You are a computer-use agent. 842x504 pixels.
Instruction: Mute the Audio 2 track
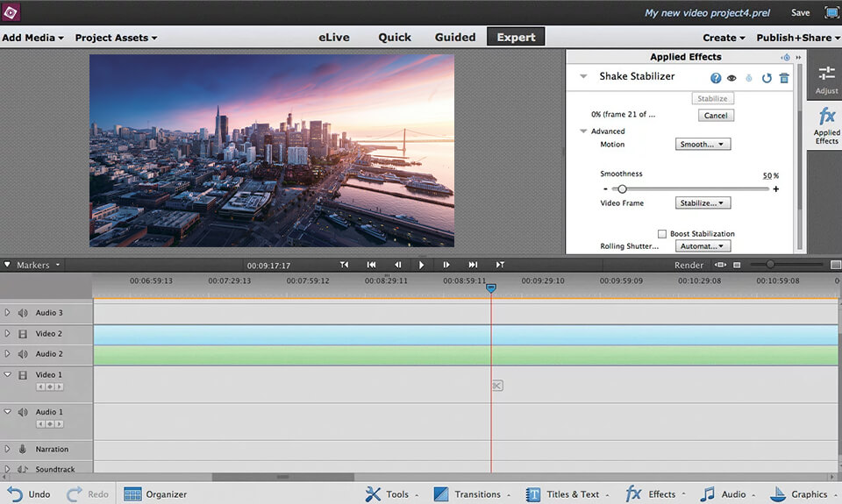(x=23, y=354)
